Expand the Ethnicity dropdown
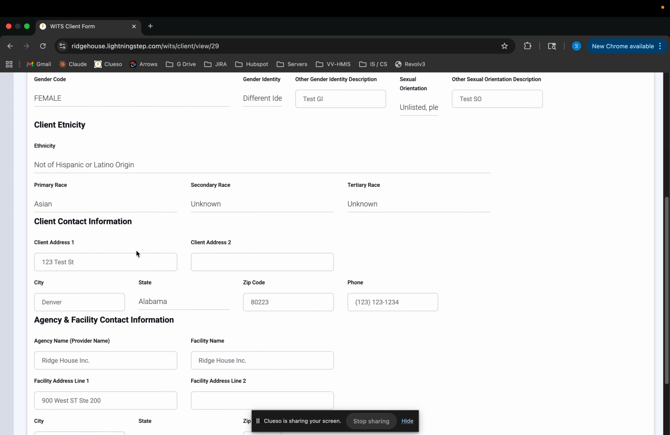The width and height of the screenshot is (670, 435). [x=261, y=165]
